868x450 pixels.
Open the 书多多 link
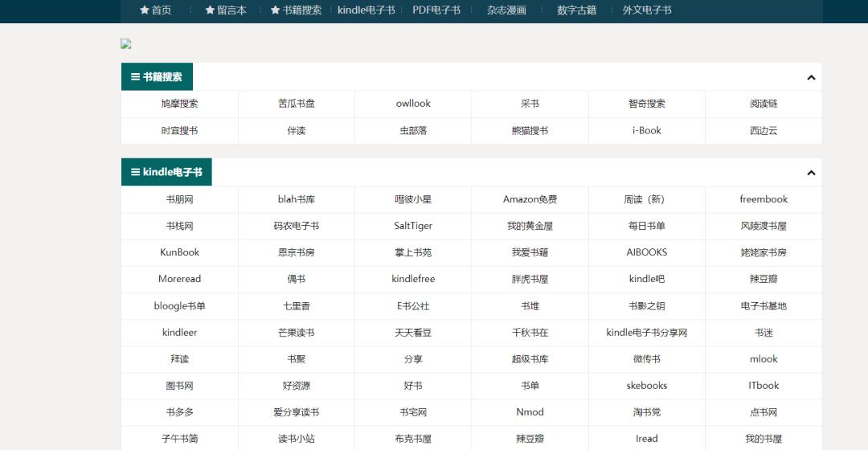coord(179,412)
